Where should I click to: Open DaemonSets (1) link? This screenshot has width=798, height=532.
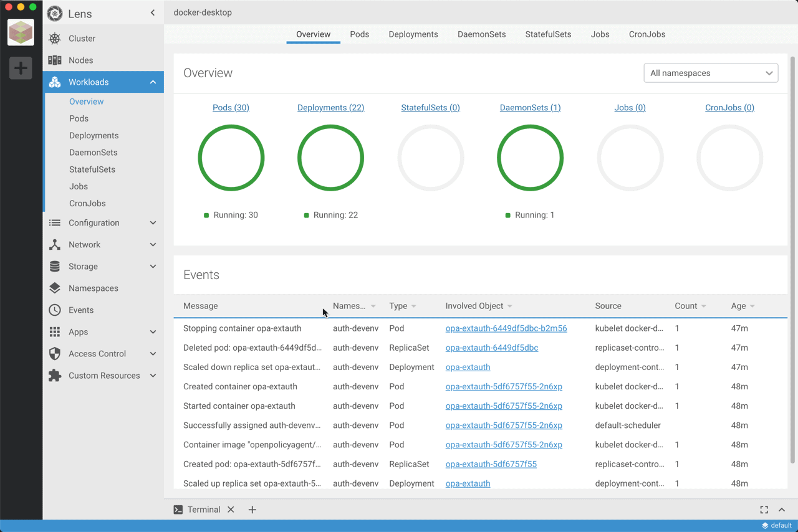click(x=530, y=108)
